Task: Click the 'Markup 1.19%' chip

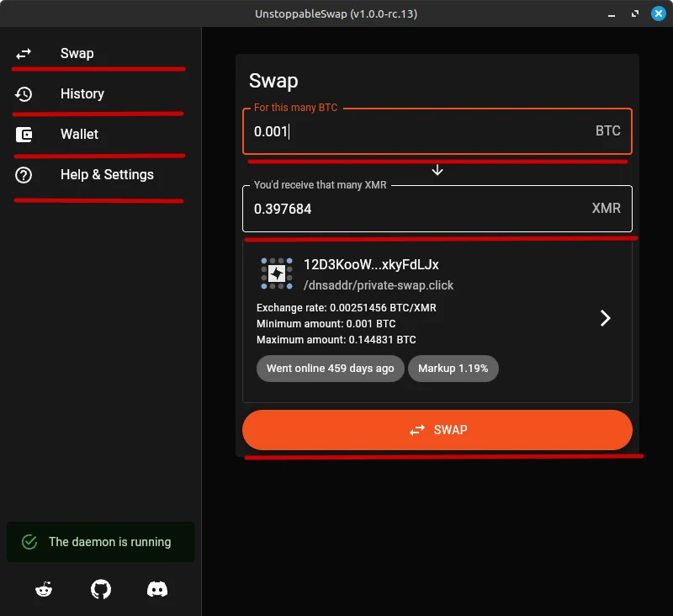Action: (453, 369)
